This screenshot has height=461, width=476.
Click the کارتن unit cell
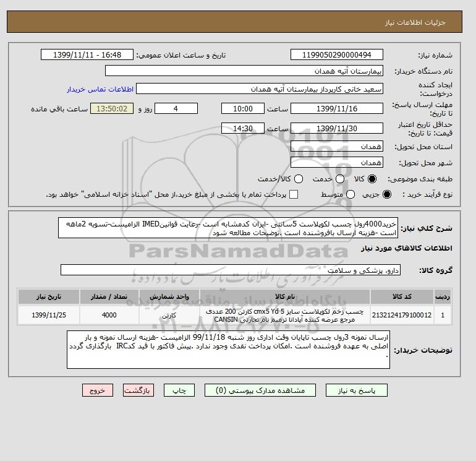coord(169,315)
